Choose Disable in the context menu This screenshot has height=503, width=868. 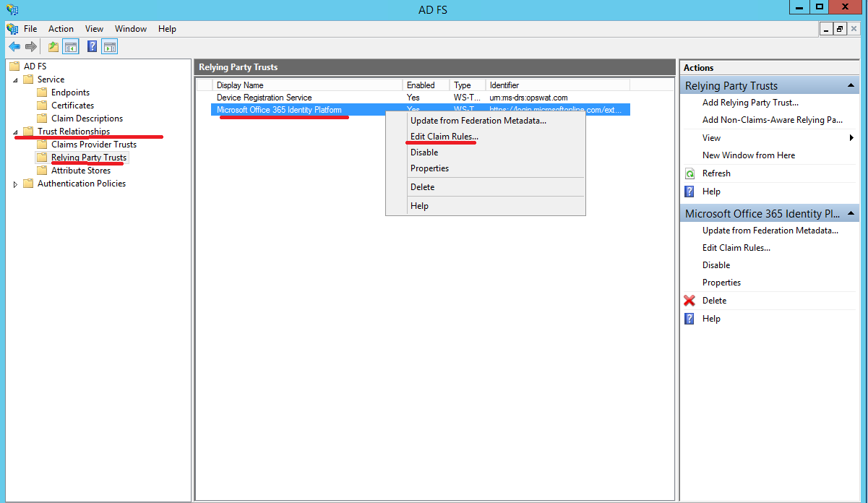click(x=486, y=152)
